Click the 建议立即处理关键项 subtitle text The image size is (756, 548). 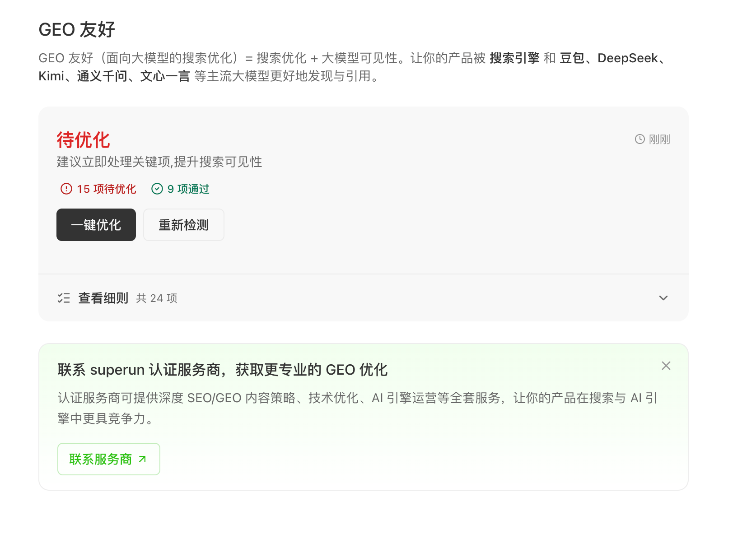pos(159,162)
